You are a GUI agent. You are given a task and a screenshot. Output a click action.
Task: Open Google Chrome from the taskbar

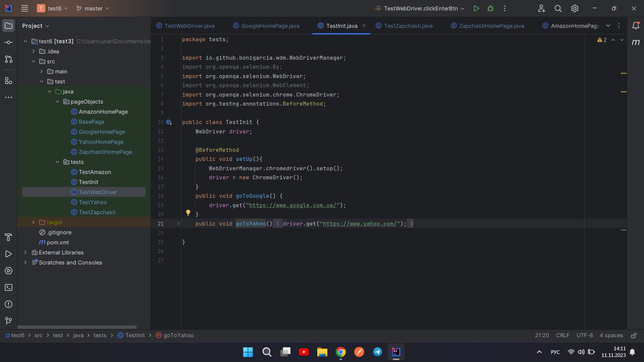340,352
